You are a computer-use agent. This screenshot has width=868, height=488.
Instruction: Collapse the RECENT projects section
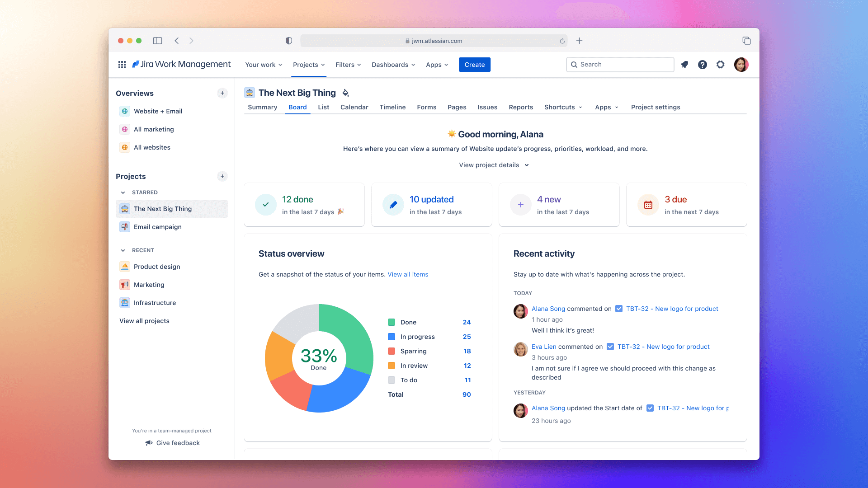click(x=123, y=250)
